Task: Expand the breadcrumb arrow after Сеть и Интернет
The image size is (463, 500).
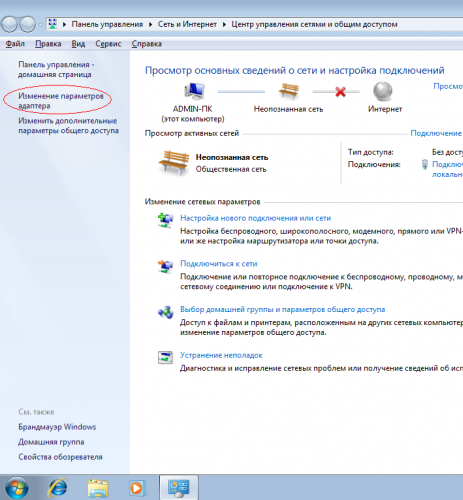Action: click(x=224, y=24)
